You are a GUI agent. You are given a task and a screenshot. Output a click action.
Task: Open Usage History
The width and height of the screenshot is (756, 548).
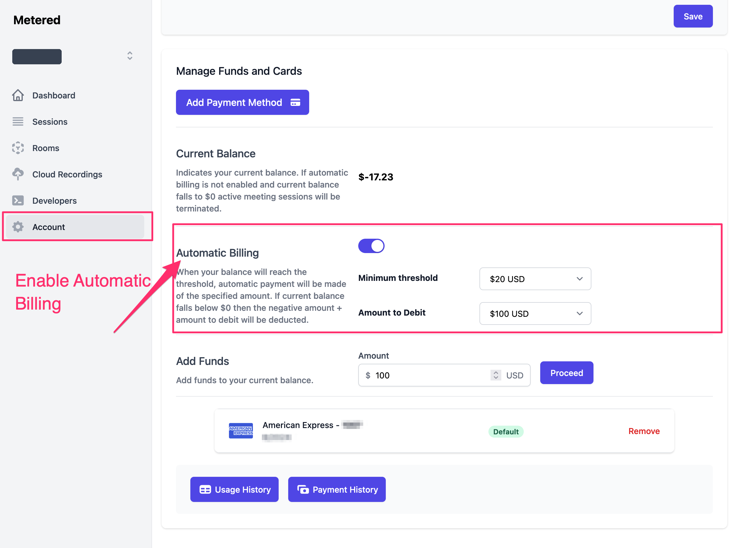tap(234, 489)
